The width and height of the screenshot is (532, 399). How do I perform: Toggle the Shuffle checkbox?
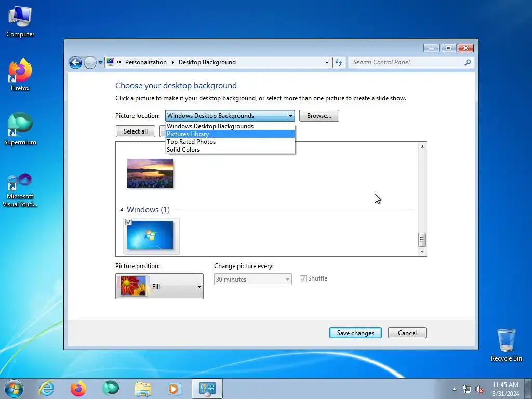coord(303,278)
